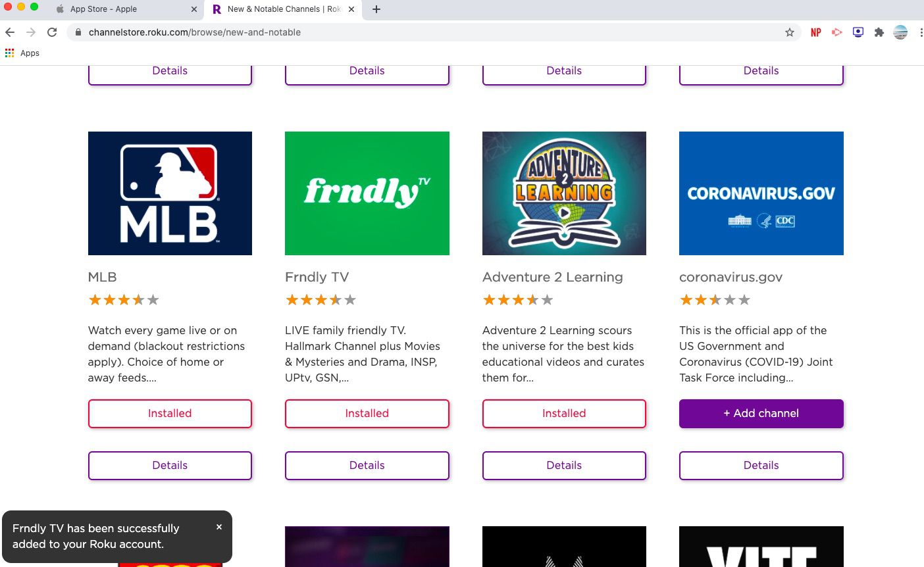Click Details above the MLB card

[170, 74]
